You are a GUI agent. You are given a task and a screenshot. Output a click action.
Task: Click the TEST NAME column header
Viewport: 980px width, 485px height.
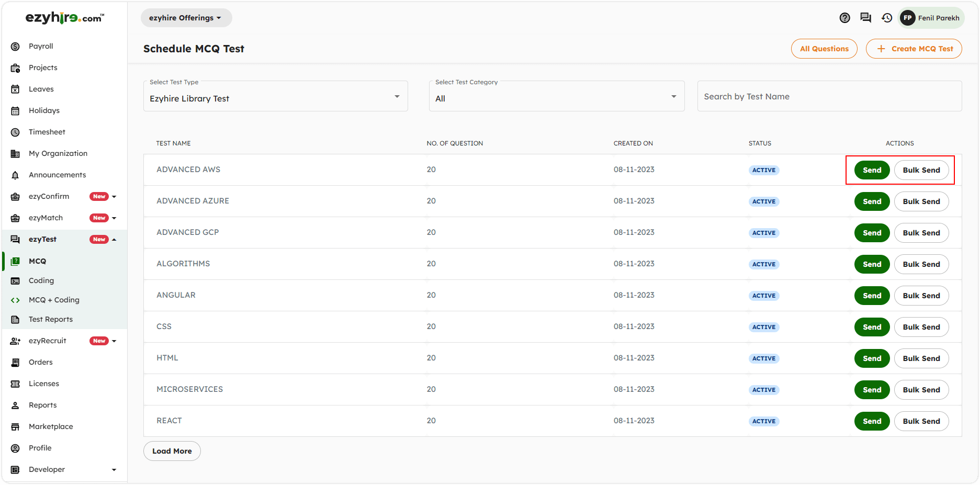pos(173,143)
